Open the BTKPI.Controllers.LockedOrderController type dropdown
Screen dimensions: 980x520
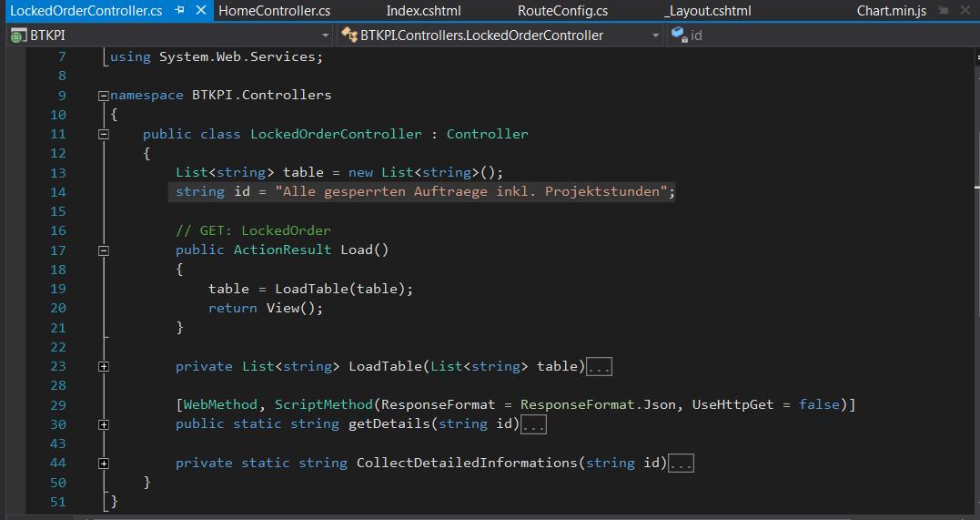pos(656,36)
